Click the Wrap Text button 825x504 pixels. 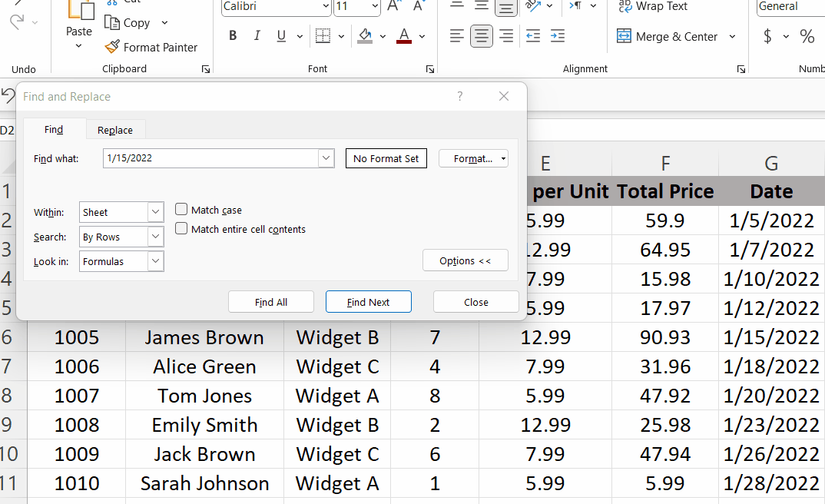(653, 6)
